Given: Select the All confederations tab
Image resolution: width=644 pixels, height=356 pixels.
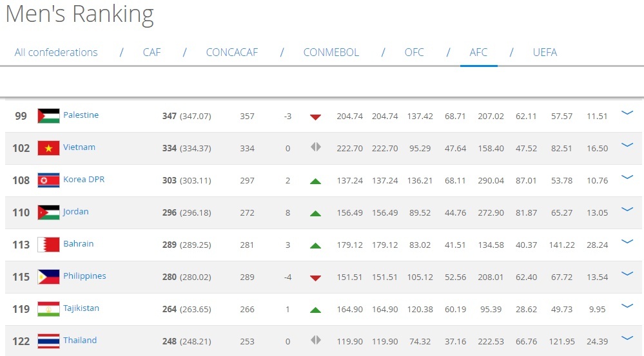Looking at the screenshot, I should (56, 53).
